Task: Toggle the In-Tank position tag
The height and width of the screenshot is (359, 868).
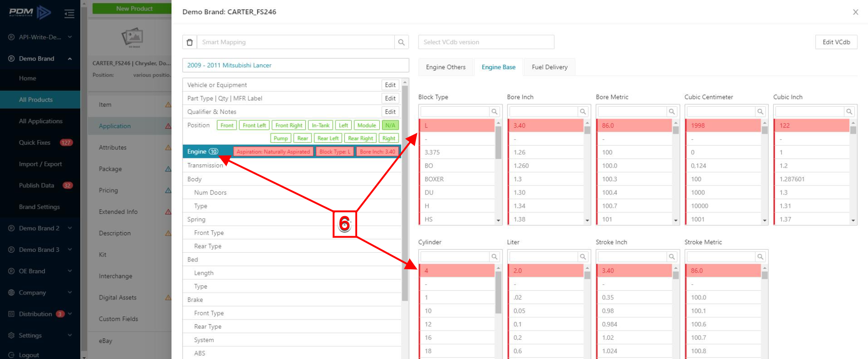Action: coord(321,125)
